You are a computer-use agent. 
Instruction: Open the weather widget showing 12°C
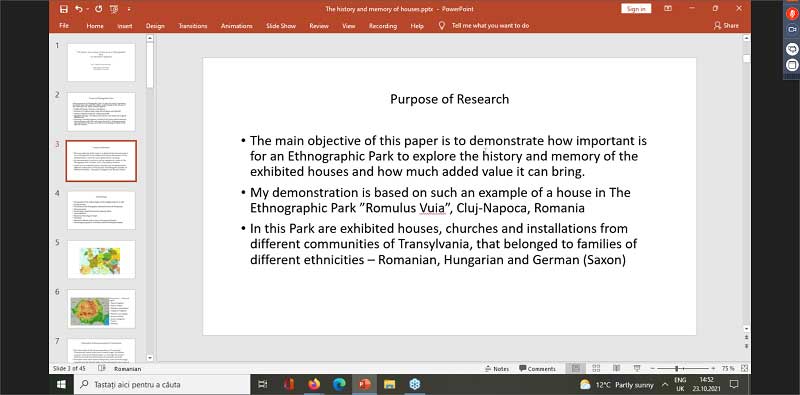pyautogui.click(x=617, y=384)
